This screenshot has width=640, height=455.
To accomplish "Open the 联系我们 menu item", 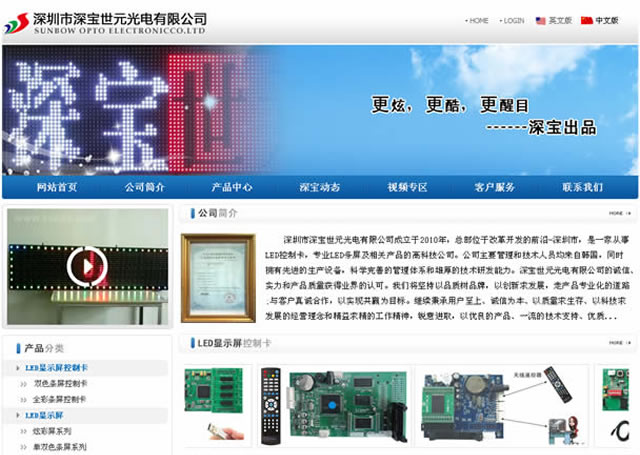I will point(582,187).
